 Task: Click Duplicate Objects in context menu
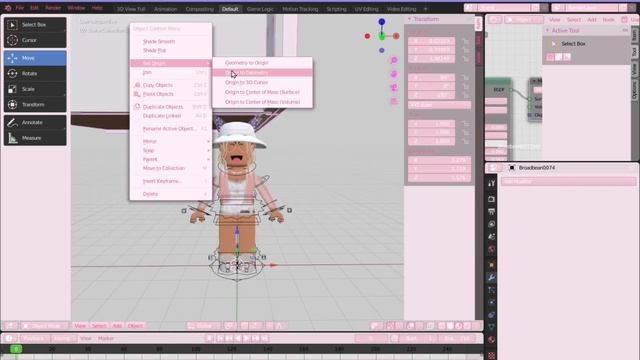pos(171,107)
